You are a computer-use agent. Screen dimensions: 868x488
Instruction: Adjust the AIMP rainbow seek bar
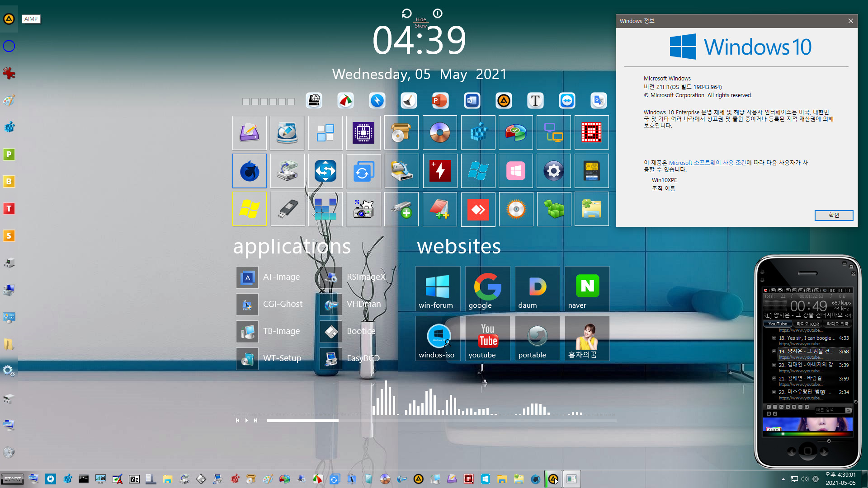[808, 434]
